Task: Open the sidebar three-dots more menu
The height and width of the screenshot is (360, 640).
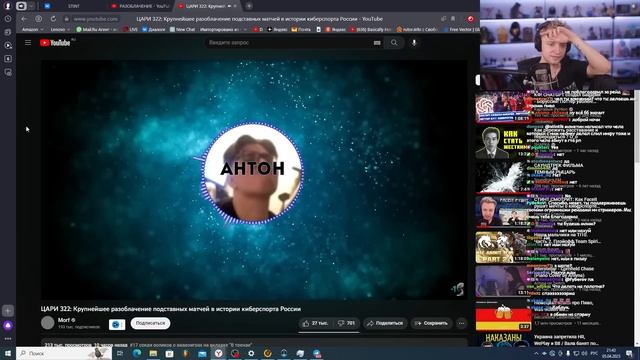Action: [x=8, y=339]
